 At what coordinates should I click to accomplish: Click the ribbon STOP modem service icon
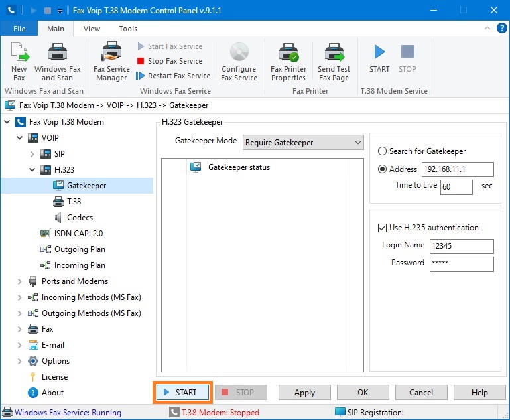point(407,59)
